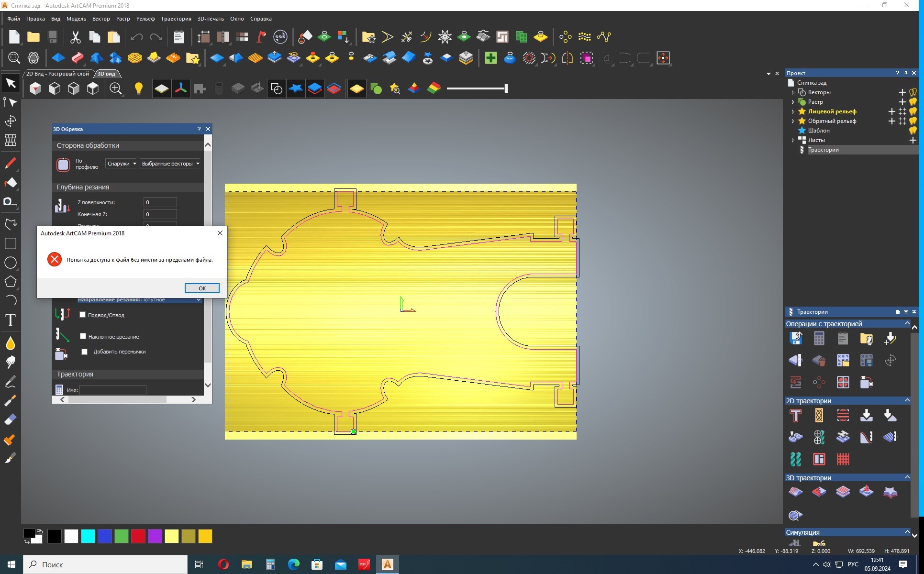Click help button in 3D Обрезка panel
Image resolution: width=924 pixels, height=574 pixels.
199,129
